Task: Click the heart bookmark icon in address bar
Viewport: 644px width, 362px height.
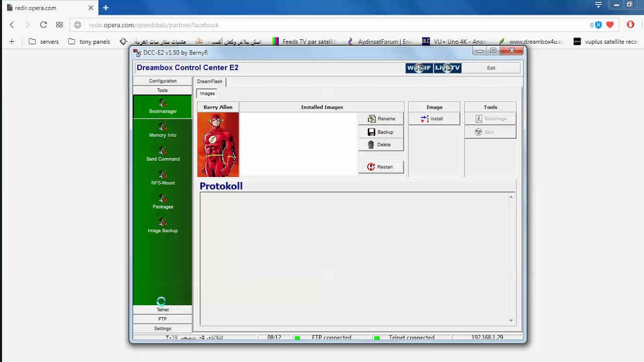Action: coord(610,25)
